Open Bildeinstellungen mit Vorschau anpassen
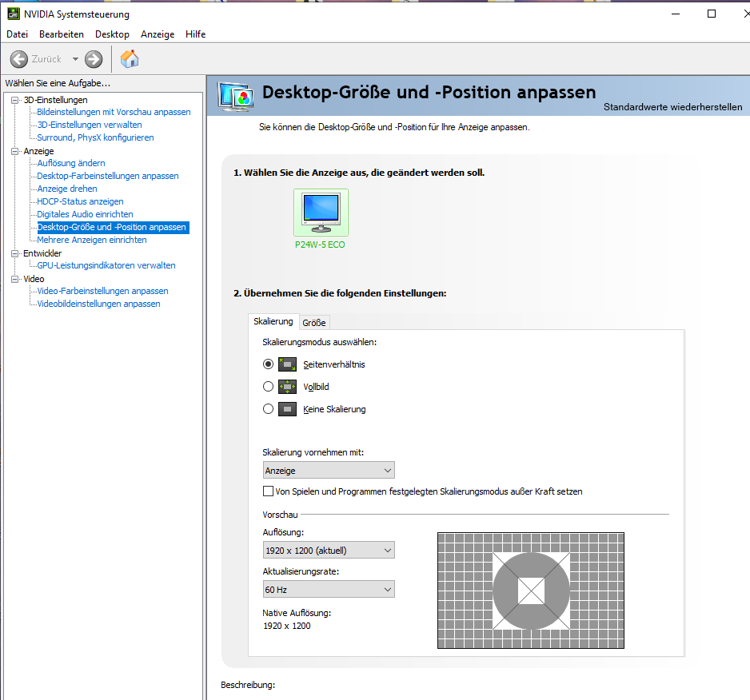 pyautogui.click(x=114, y=112)
